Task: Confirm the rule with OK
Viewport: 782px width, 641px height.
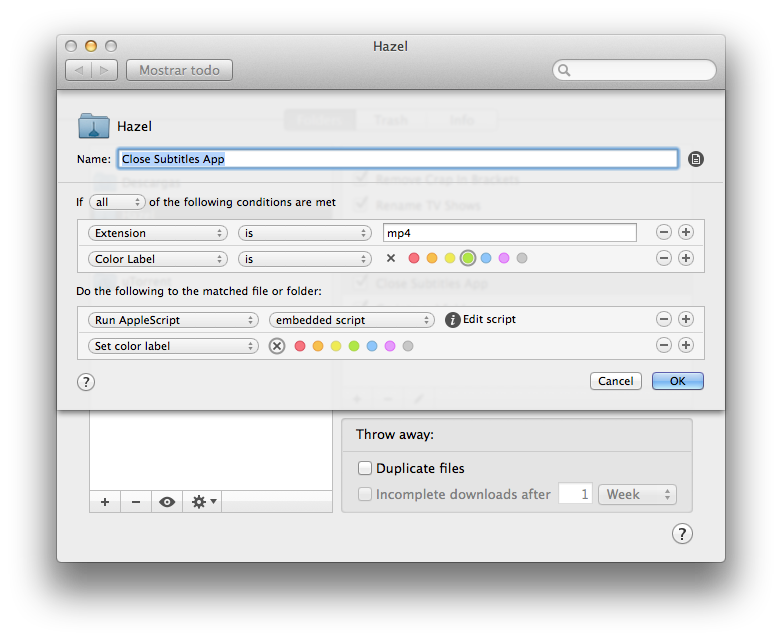Action: (678, 381)
